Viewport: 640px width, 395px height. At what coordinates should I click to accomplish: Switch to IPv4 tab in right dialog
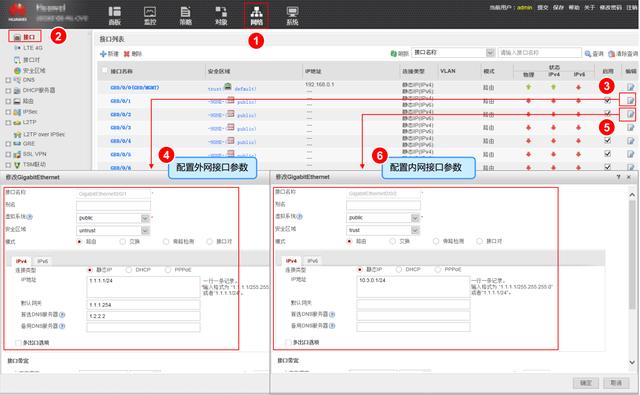pos(291,261)
